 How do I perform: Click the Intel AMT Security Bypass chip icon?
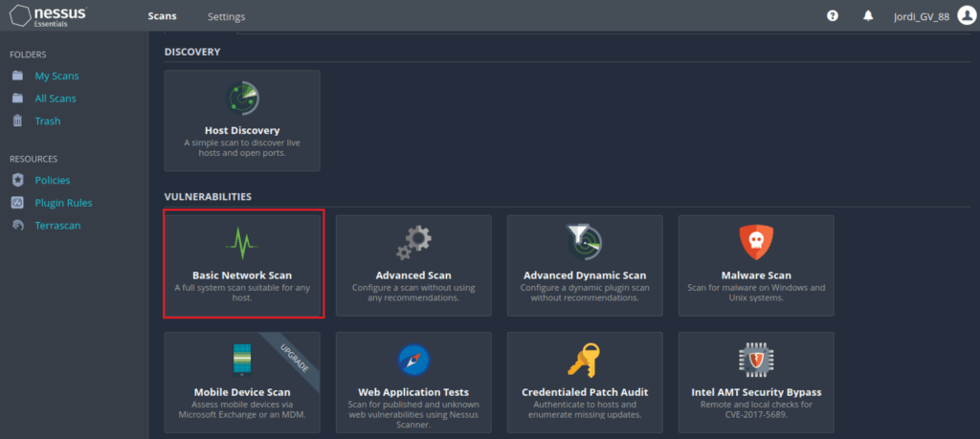[756, 361]
